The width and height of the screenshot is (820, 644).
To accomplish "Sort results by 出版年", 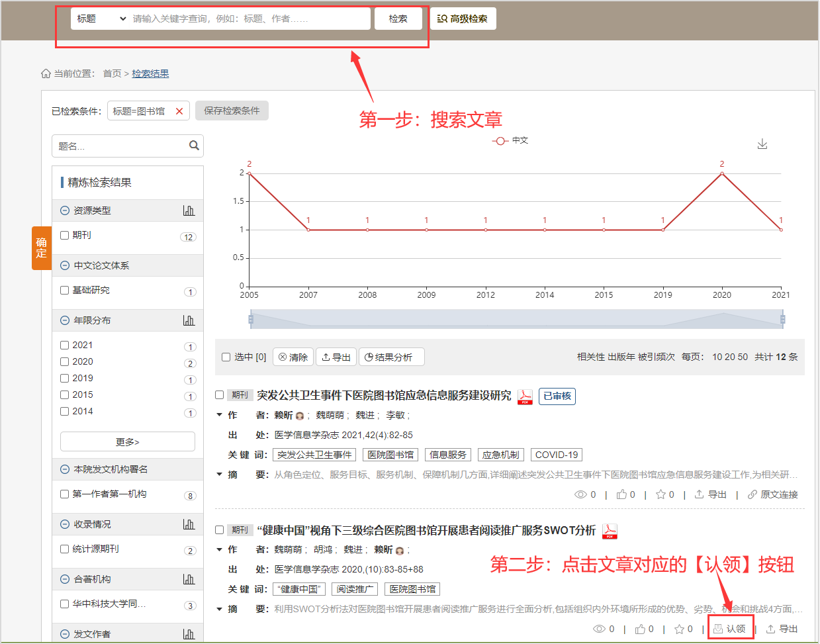I will [621, 357].
